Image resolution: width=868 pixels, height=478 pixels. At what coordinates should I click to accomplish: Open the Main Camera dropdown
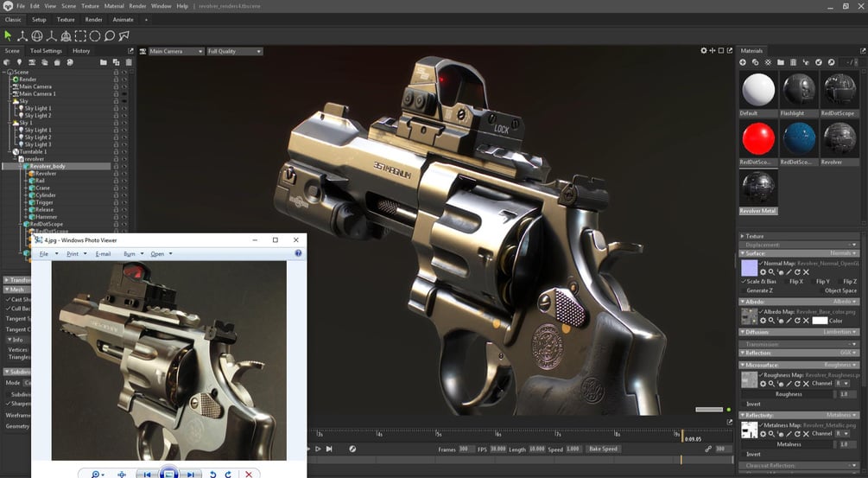click(175, 51)
